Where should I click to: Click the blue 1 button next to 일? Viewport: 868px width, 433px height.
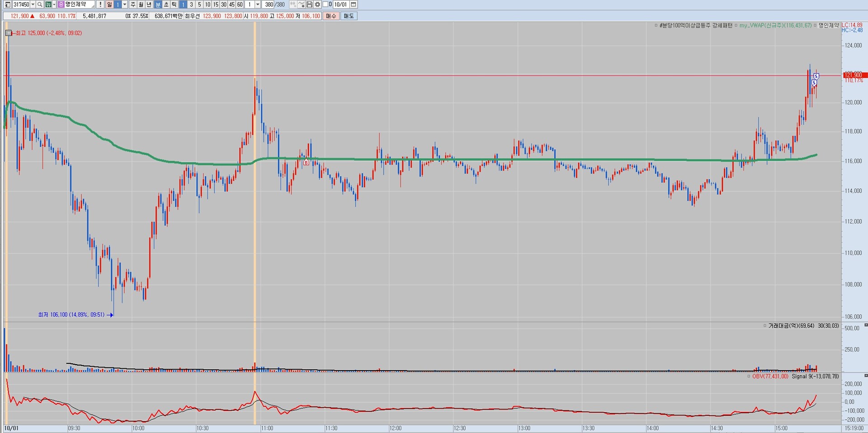118,5
